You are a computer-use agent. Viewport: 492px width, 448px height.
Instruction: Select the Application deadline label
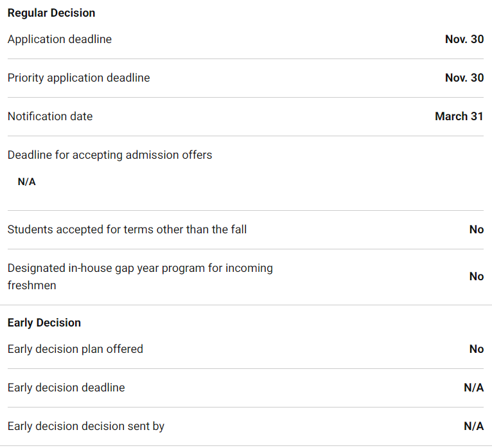60,39
